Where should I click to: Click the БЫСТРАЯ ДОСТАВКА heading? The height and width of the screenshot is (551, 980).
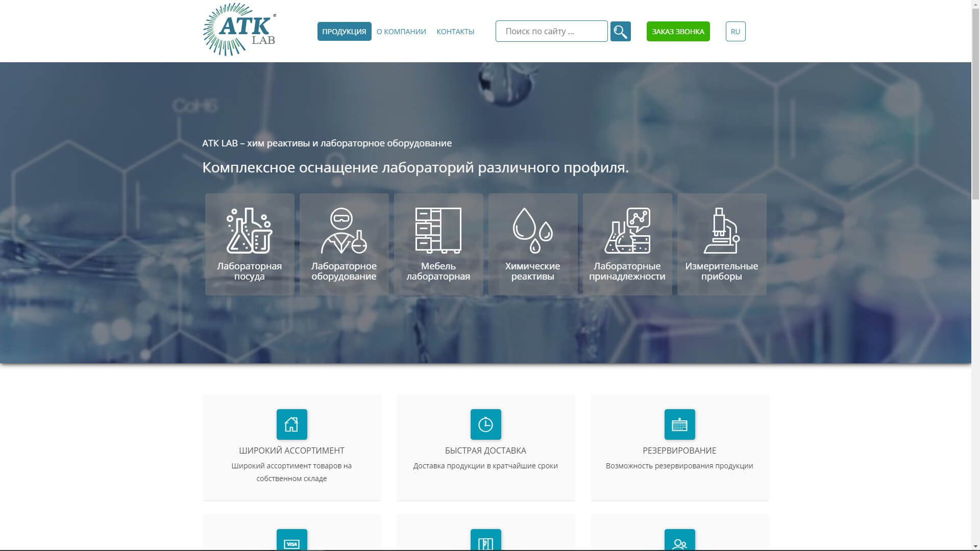[x=486, y=450]
